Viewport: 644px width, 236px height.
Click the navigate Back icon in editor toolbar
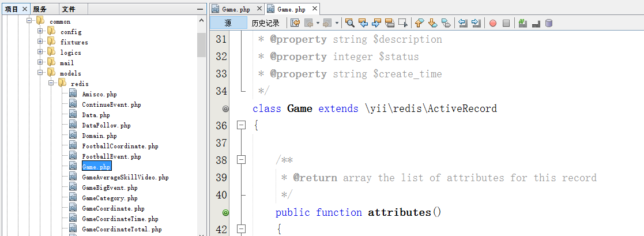[x=309, y=23]
